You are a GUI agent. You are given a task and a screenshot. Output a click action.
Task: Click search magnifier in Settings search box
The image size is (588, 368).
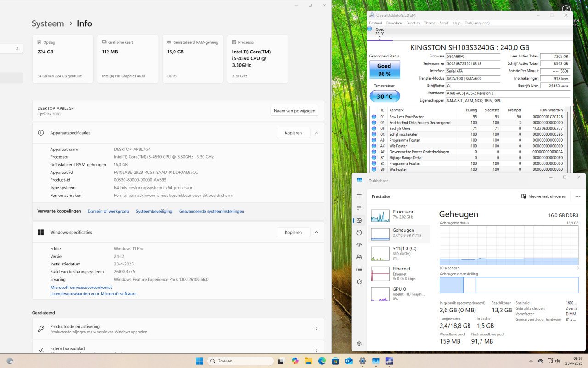tap(17, 48)
